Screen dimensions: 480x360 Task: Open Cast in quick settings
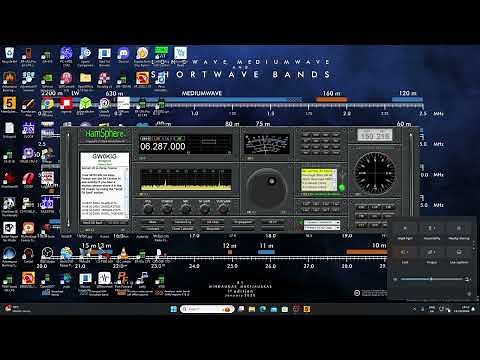[x=405, y=252]
